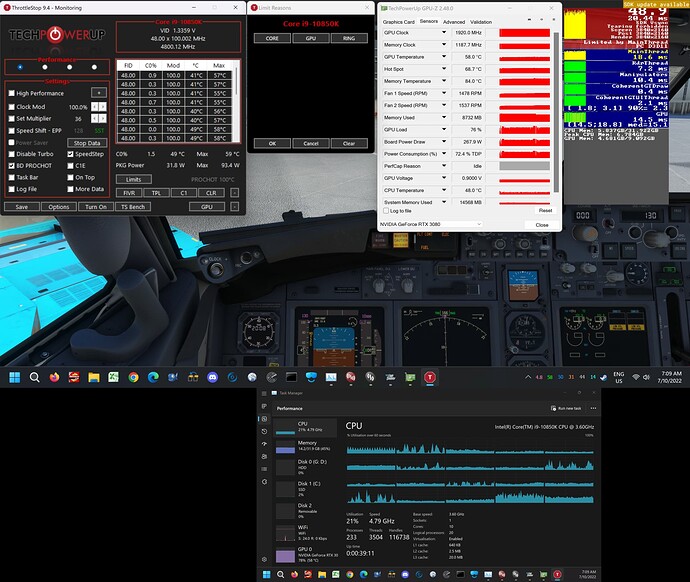
Task: Click Run new task in Task Manager
Action: (x=566, y=408)
